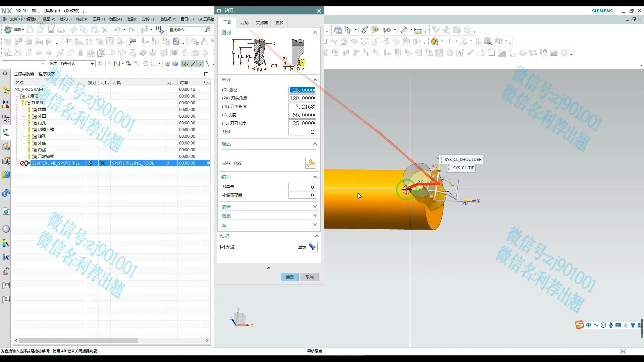The width and height of the screenshot is (644, 362).
Task: Click the save disk toolbar icon
Action: [x=51, y=30]
